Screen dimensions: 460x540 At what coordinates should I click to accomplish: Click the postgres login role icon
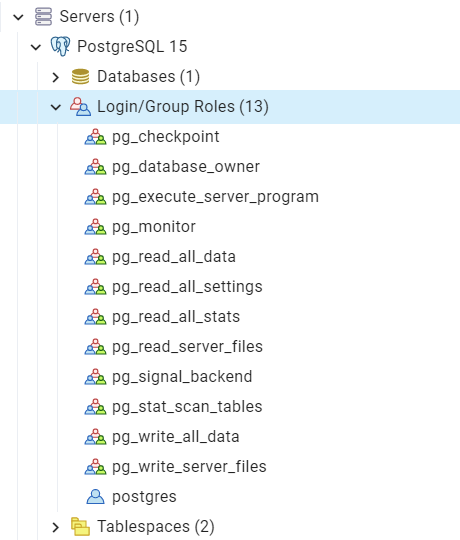coord(95,497)
